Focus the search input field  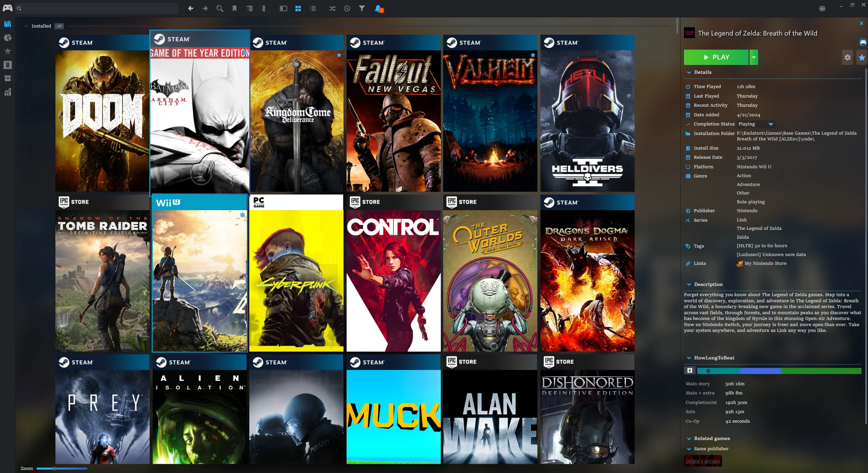[x=97, y=9]
